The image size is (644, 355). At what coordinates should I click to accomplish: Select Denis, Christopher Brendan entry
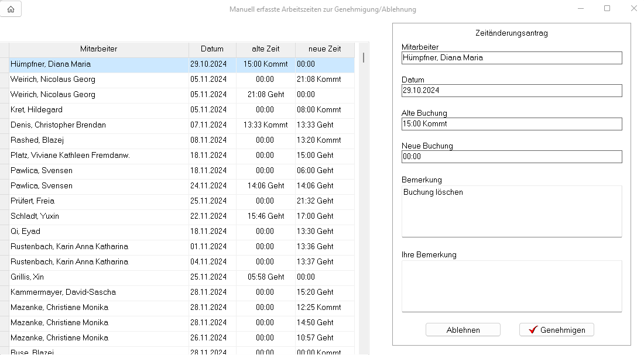[x=58, y=125]
